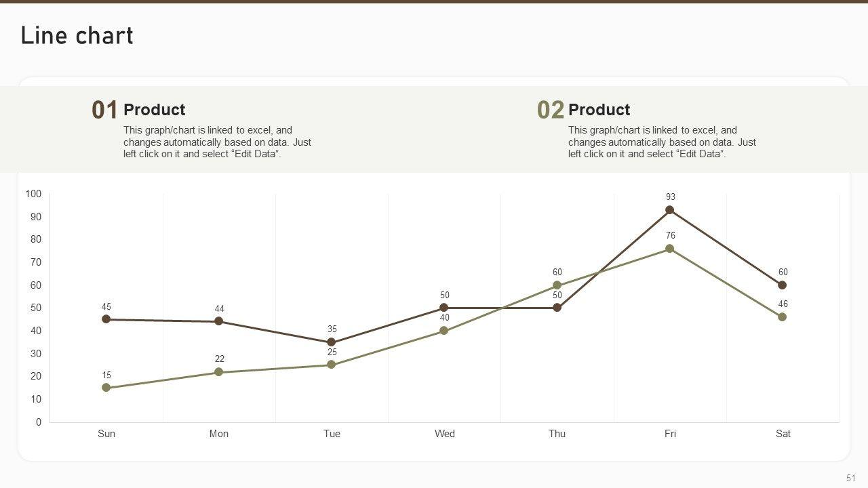Click the slide page number 51

click(851, 477)
